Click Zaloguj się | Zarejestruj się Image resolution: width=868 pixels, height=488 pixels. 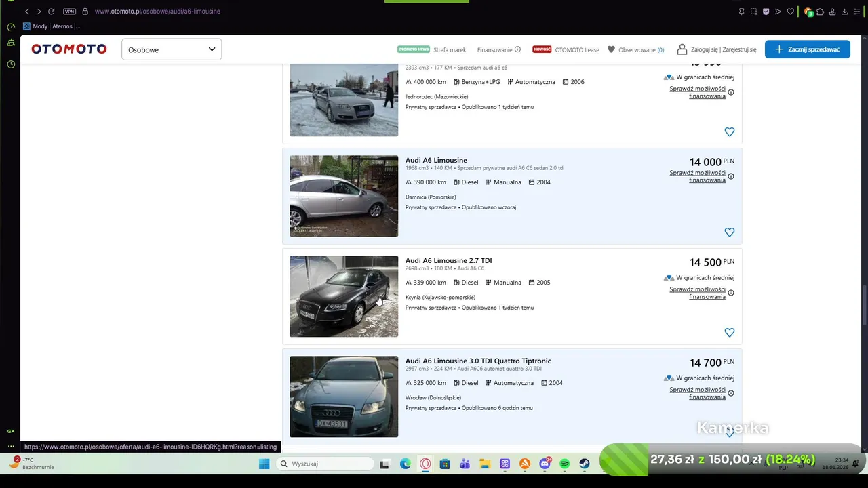(x=724, y=49)
